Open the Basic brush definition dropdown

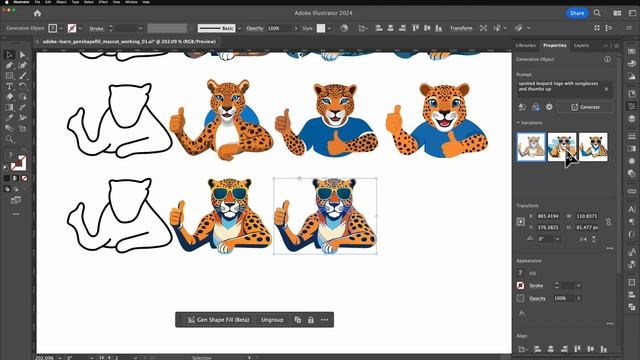(239, 29)
